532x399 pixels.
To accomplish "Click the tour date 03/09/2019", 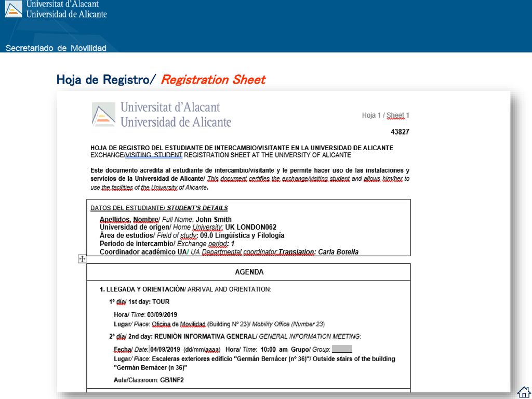I will (x=162, y=314).
